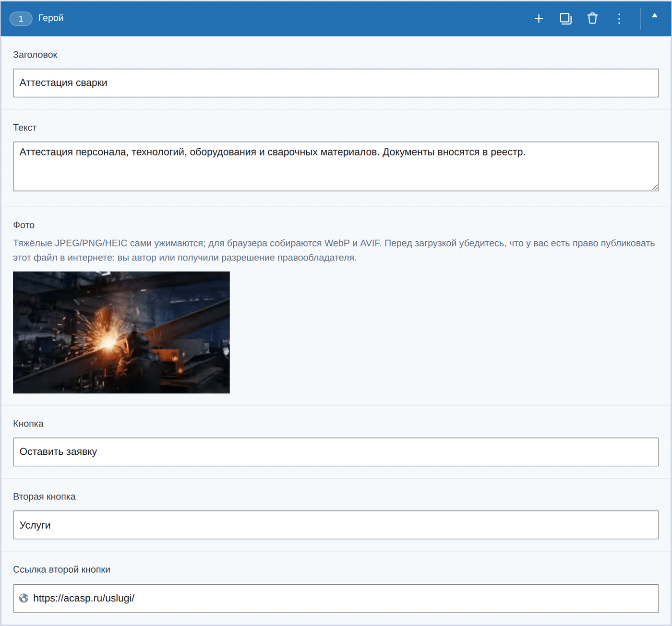Click inside the Текст textarea

336,166
